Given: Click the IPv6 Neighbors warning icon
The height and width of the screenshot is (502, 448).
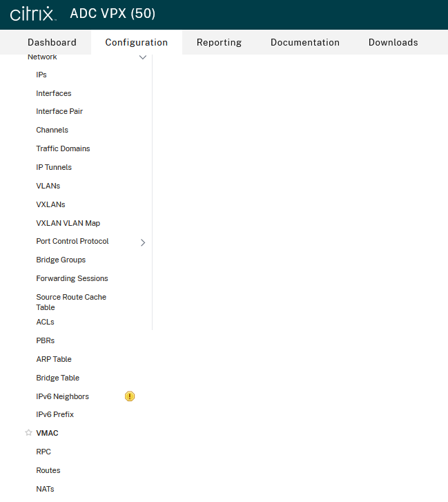Looking at the screenshot, I should coord(130,396).
